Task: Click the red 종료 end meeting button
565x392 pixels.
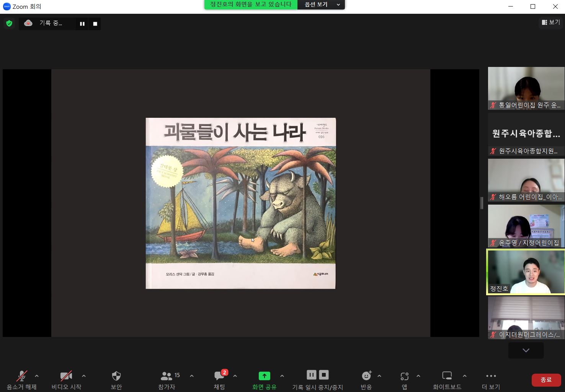Action: (546, 380)
